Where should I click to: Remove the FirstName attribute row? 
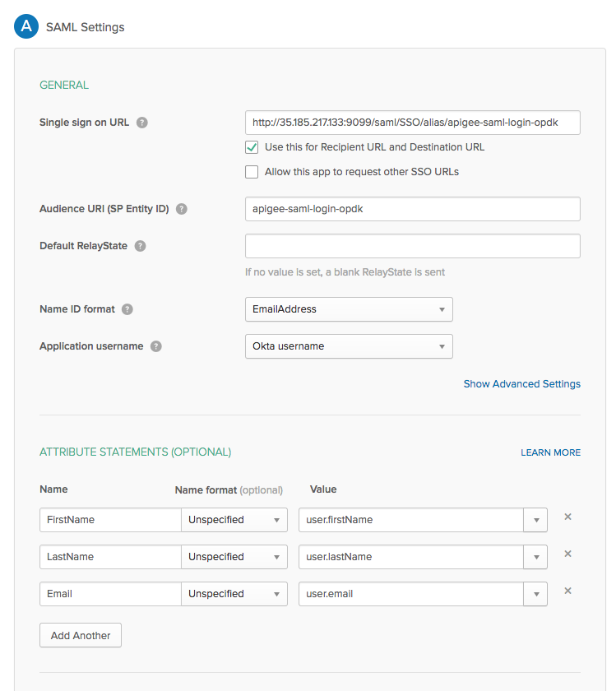pyautogui.click(x=567, y=517)
